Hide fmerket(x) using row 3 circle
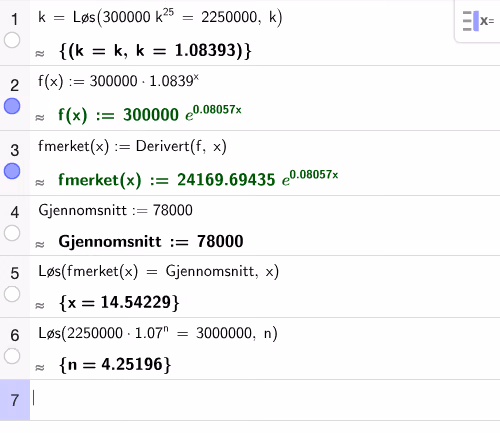Screen dimensions: 500x433 click(x=12, y=171)
